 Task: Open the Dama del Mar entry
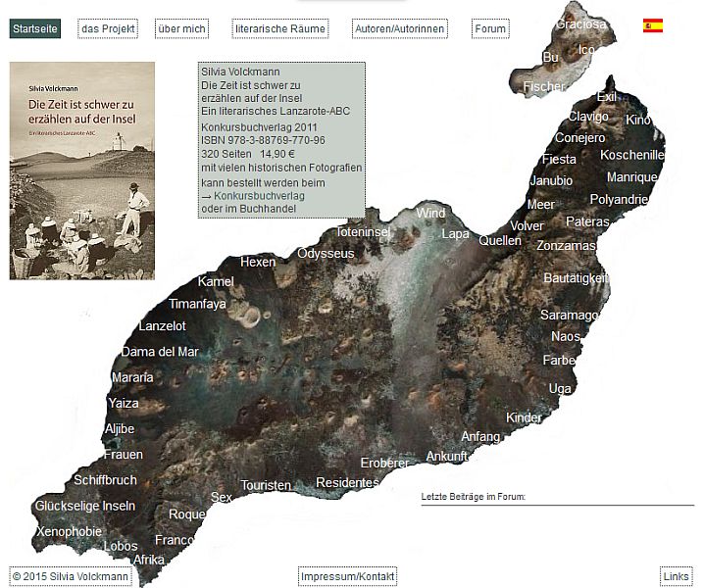point(160,352)
